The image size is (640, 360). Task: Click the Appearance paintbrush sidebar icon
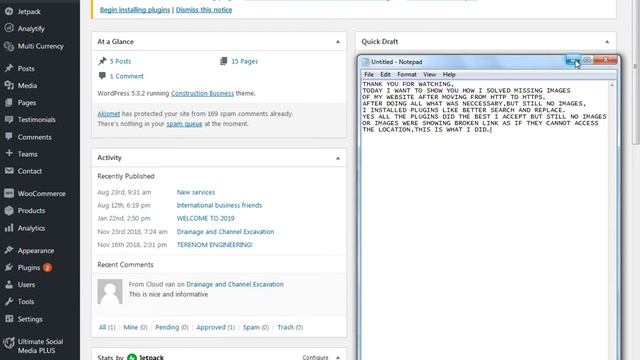pyautogui.click(x=9, y=250)
